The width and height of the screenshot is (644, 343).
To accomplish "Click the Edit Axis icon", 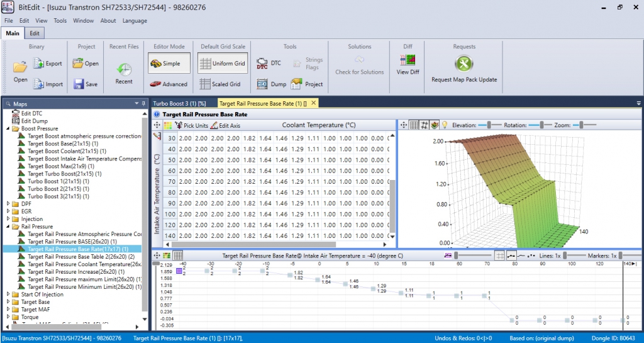I will (214, 125).
